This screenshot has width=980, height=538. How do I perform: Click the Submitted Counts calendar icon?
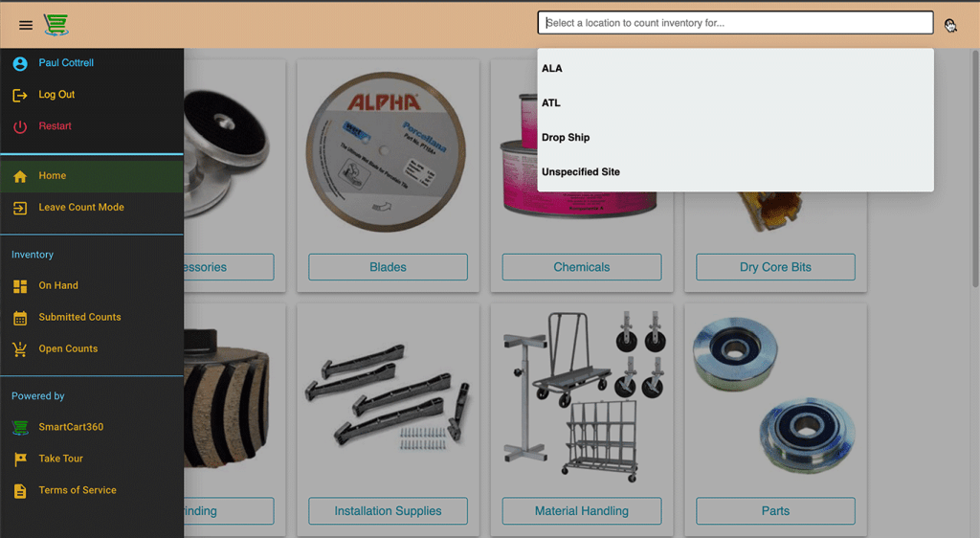coord(20,318)
